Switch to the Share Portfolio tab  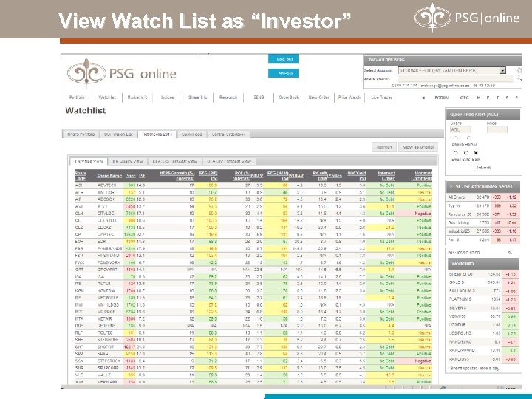81,134
